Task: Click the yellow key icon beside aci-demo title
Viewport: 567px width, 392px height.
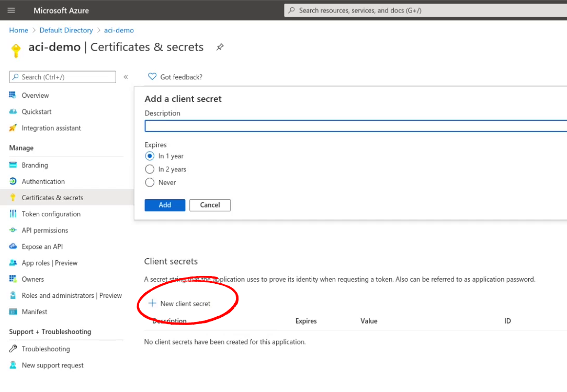Action: point(16,50)
